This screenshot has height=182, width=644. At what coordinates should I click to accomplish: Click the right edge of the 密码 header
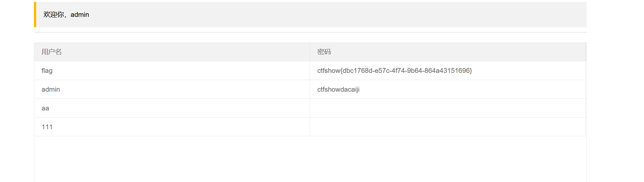tap(585, 52)
